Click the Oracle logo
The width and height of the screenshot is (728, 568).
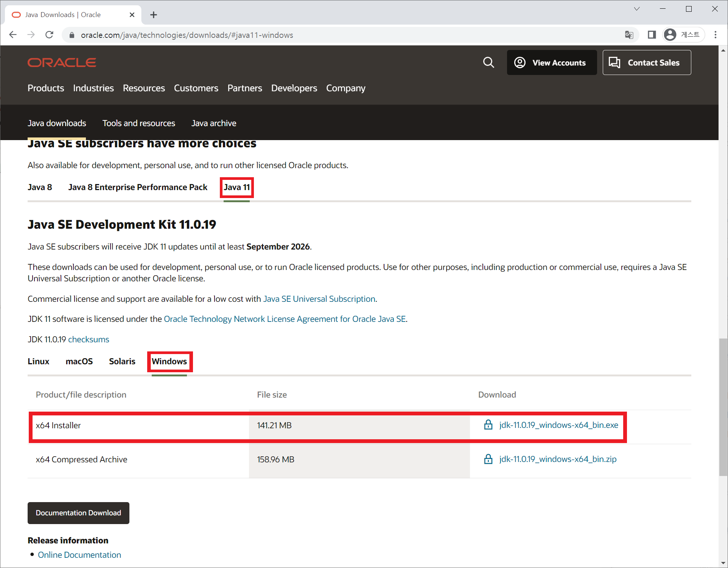point(62,62)
